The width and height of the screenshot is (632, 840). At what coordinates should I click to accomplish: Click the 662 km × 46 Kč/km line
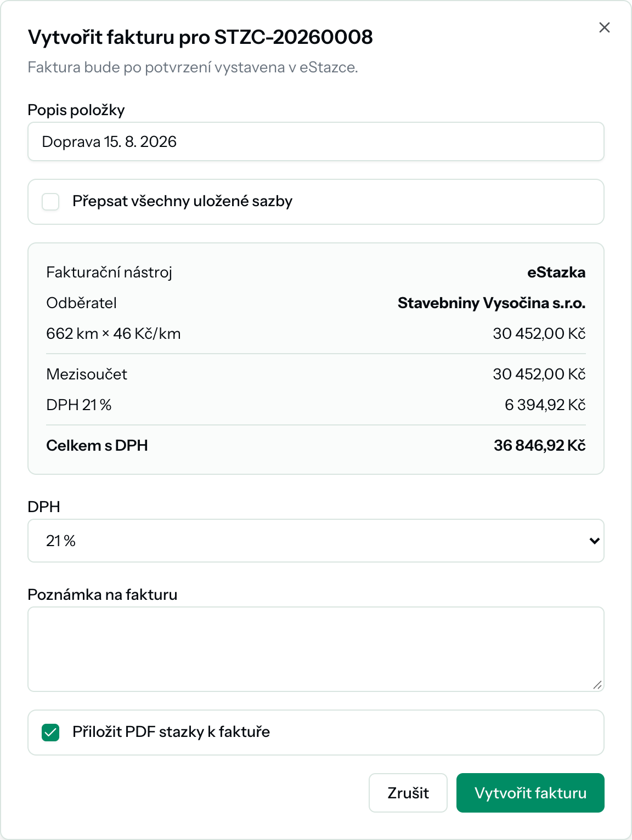click(x=114, y=334)
